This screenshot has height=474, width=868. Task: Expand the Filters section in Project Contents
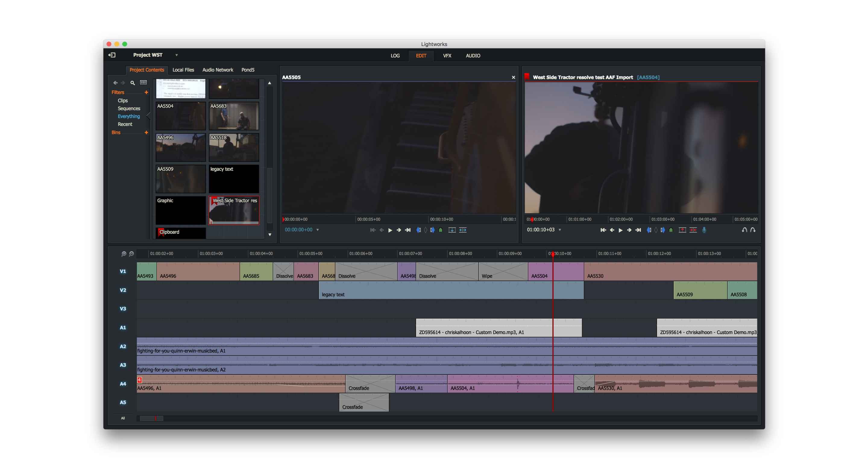[x=146, y=92]
